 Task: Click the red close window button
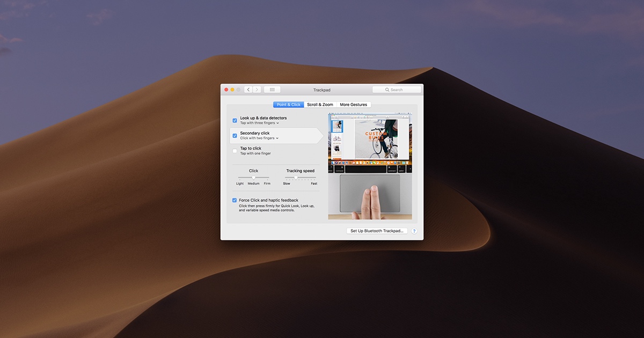tap(226, 90)
